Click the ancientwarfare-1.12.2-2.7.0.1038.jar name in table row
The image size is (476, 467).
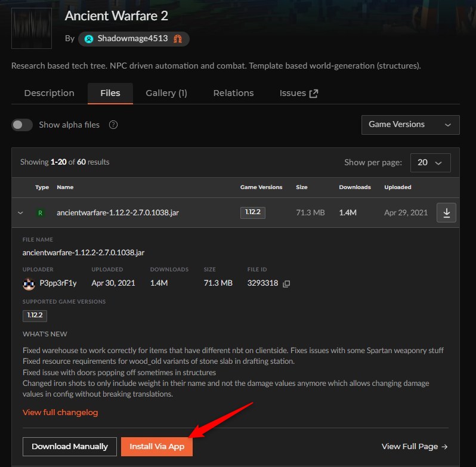click(x=118, y=213)
